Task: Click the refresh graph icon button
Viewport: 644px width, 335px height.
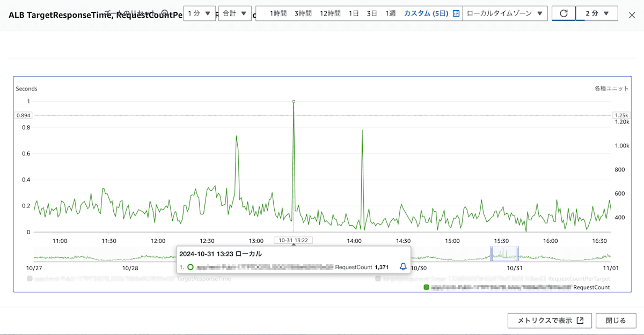Action: point(563,13)
